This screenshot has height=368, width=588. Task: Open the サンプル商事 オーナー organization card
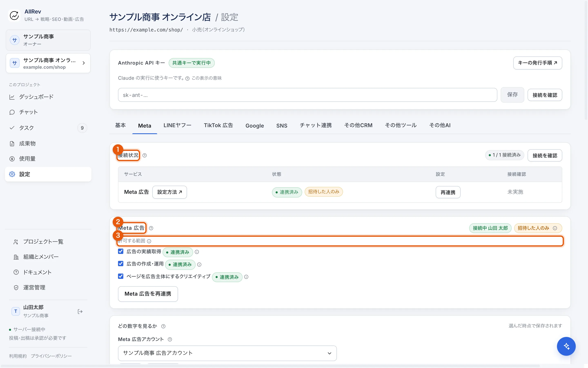coord(48,40)
